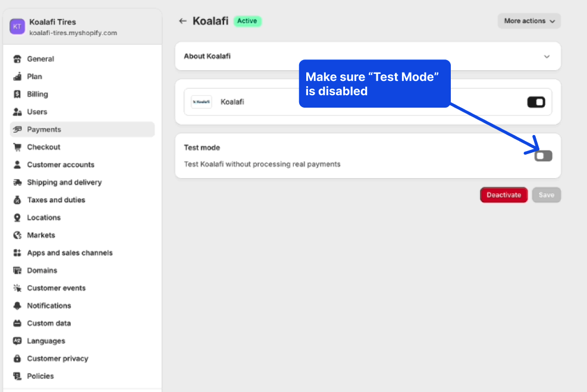Open Policies settings
This screenshot has width=587, height=392.
[82, 376]
